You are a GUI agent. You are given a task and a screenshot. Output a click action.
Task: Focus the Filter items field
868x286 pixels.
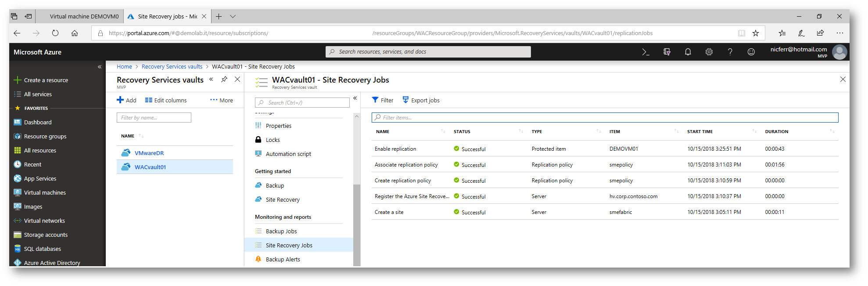click(x=605, y=117)
